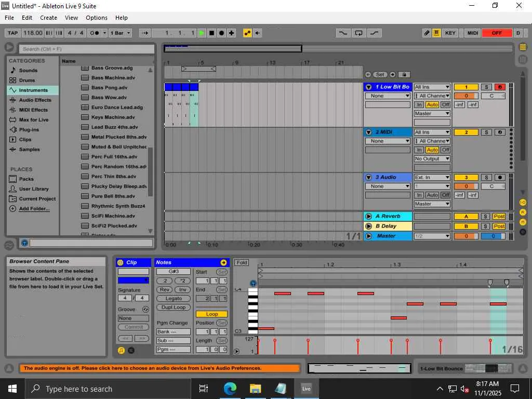This screenshot has height=399, width=532.
Task: Click the Fold button in note editor
Action: (x=242, y=262)
